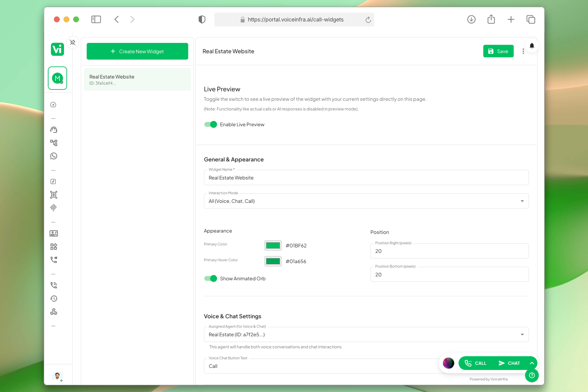Open the paperclip attachments icon in sidebar
This screenshot has width=588, height=392.
[x=54, y=208]
